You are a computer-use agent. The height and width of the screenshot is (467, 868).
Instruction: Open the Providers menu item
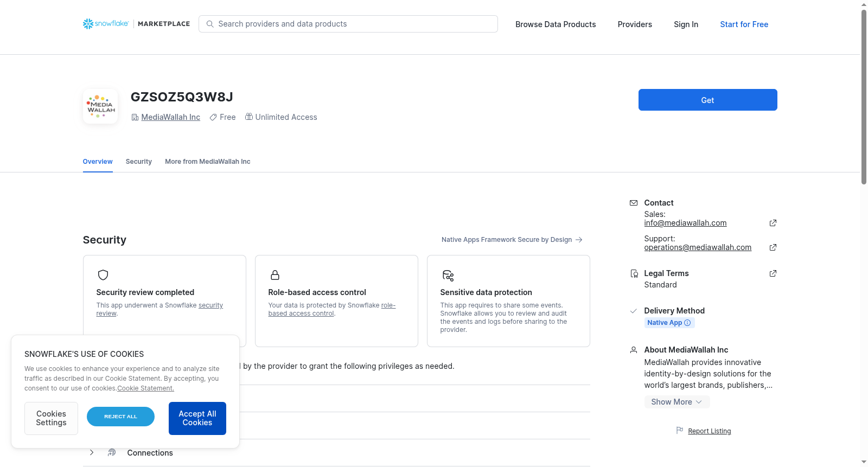pyautogui.click(x=635, y=24)
